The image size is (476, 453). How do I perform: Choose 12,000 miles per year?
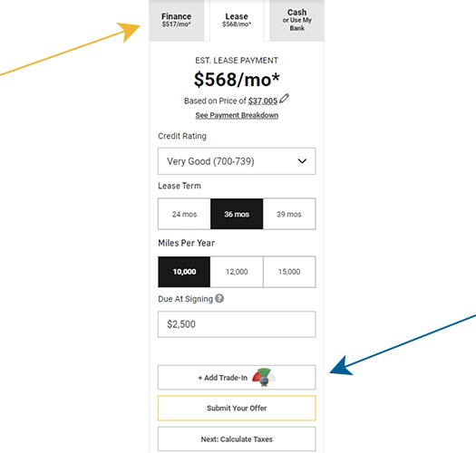[237, 272]
